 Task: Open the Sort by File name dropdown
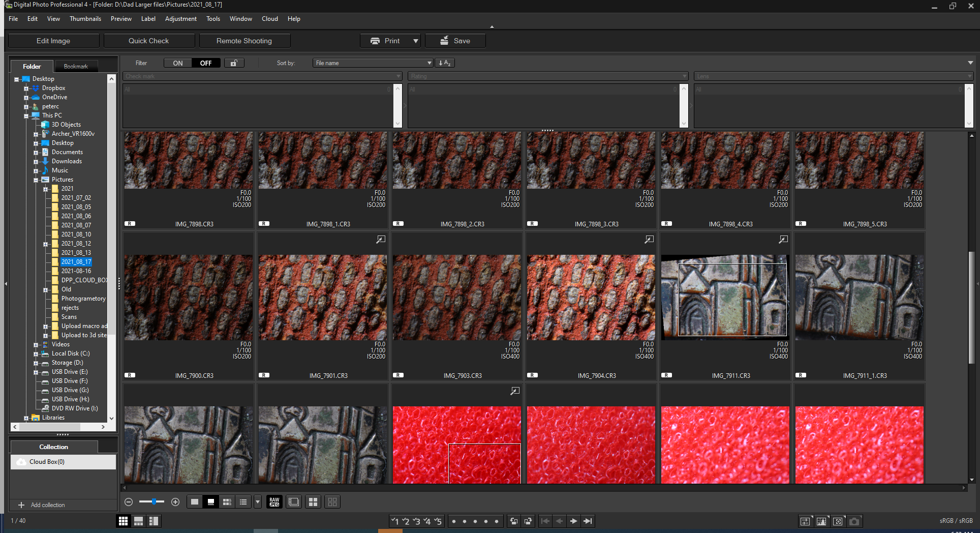tap(373, 63)
